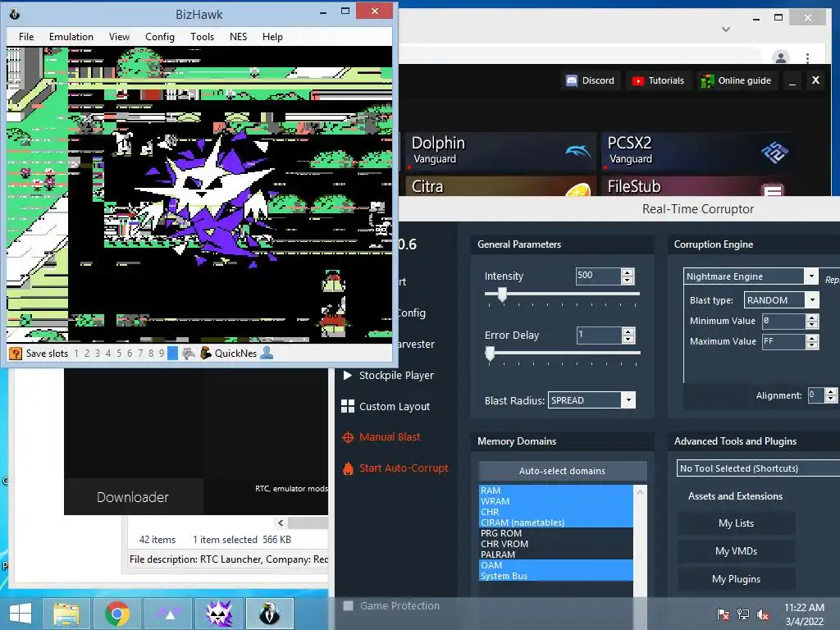840x630 pixels.
Task: Click the Dolphin logo on Dolphin Vanguard card
Action: point(578,152)
